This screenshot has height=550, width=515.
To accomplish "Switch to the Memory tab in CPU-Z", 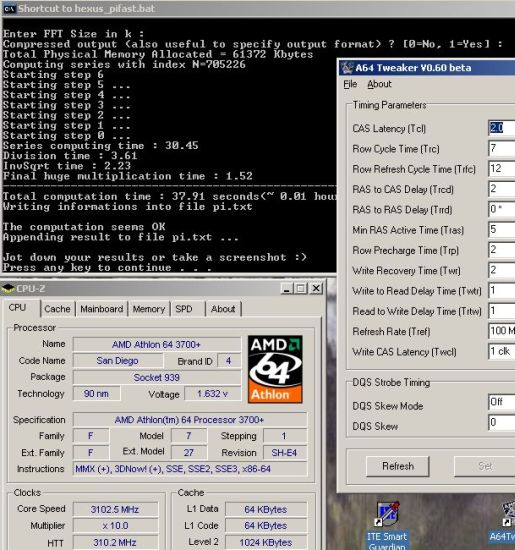I will tap(149, 309).
